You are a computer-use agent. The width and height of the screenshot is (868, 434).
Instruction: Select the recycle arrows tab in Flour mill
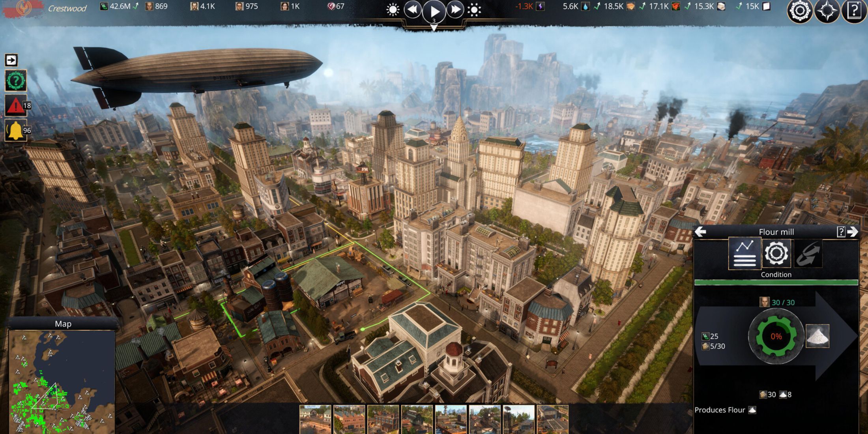(808, 253)
